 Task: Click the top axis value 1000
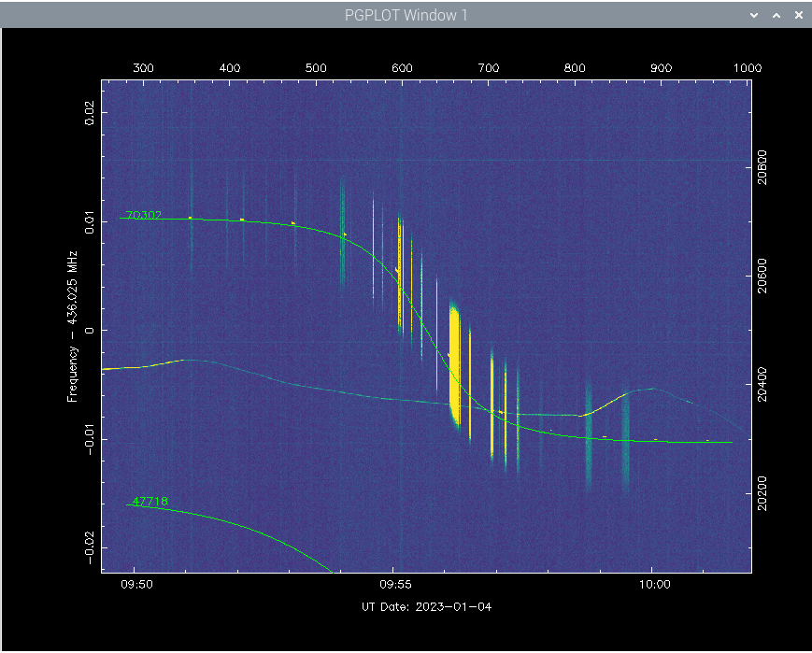[748, 68]
